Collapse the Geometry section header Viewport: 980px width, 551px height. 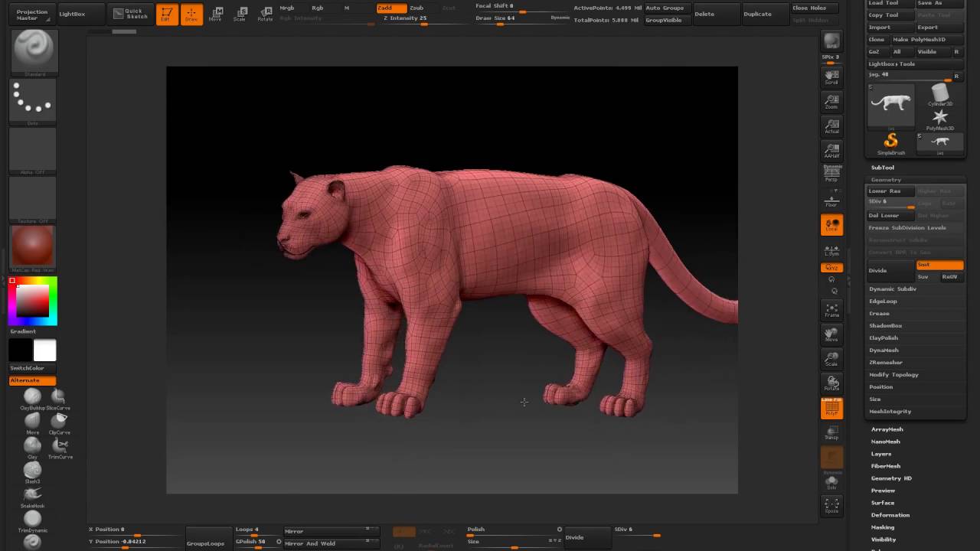tap(885, 180)
